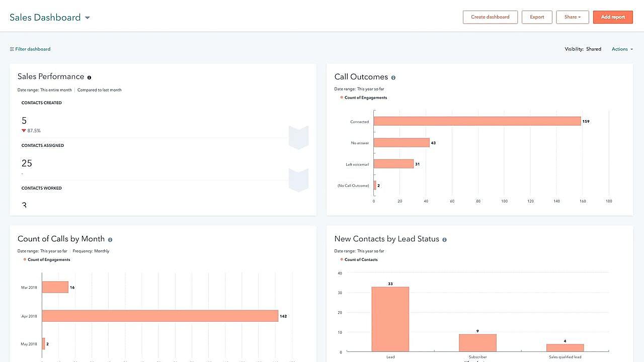Click the info icon next to Sales Performance

click(x=90, y=77)
